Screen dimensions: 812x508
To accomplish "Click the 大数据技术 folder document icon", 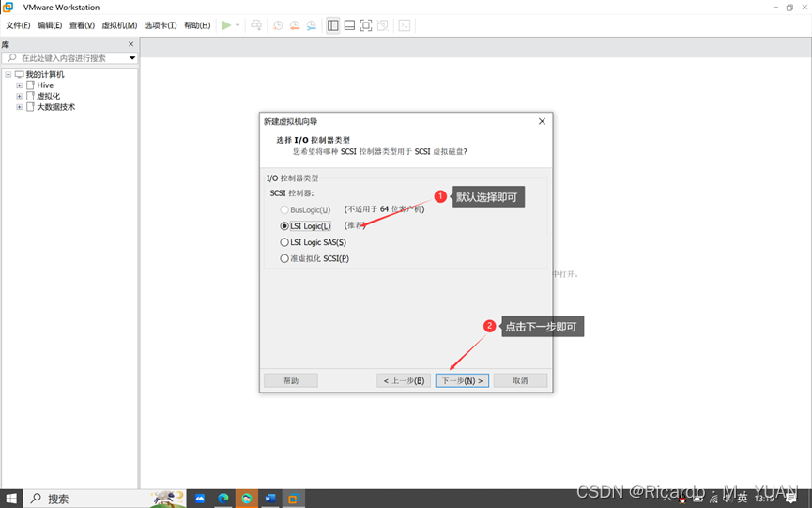I will [x=30, y=107].
